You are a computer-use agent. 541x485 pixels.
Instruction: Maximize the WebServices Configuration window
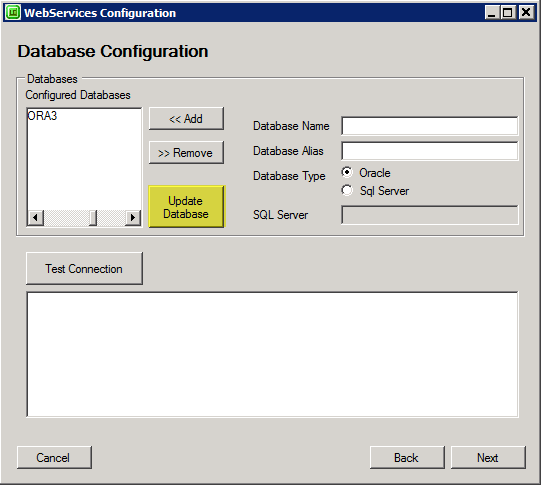click(508, 13)
